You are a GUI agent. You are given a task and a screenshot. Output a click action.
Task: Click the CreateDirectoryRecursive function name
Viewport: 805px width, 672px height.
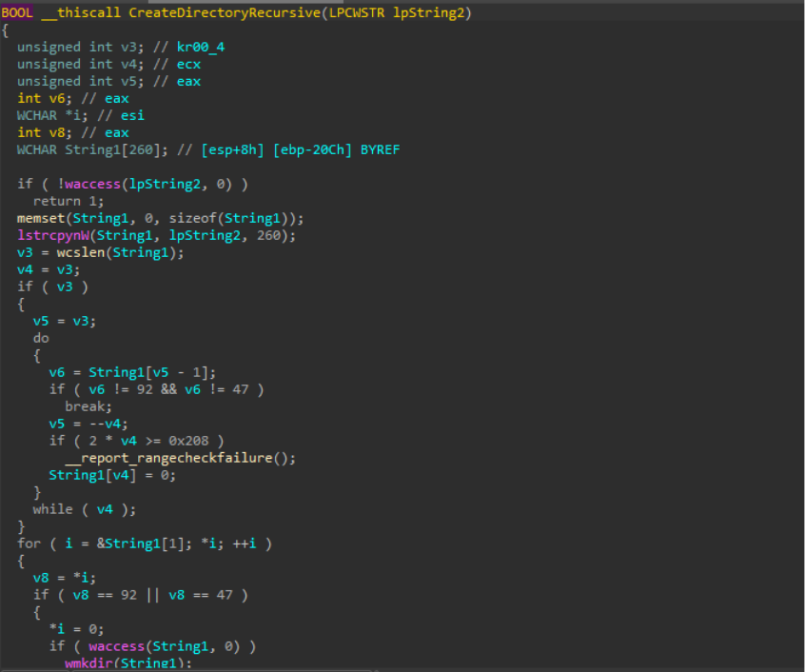click(x=225, y=12)
